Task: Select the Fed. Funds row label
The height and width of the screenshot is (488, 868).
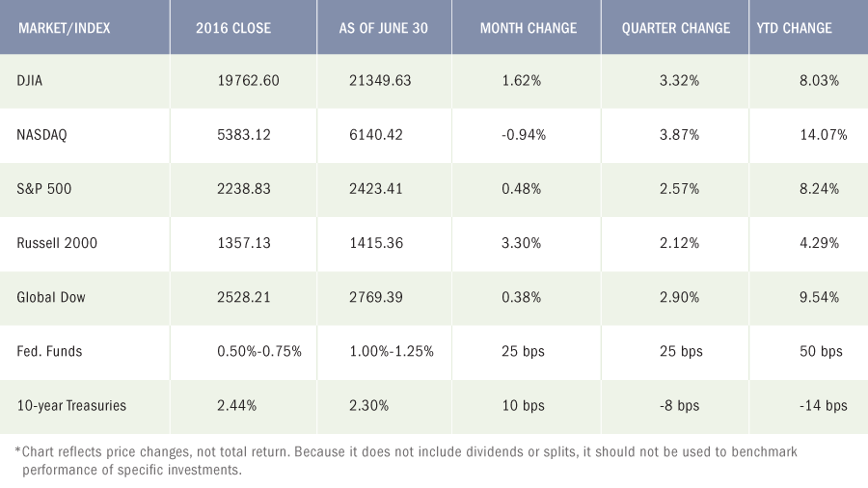Action: (49, 351)
